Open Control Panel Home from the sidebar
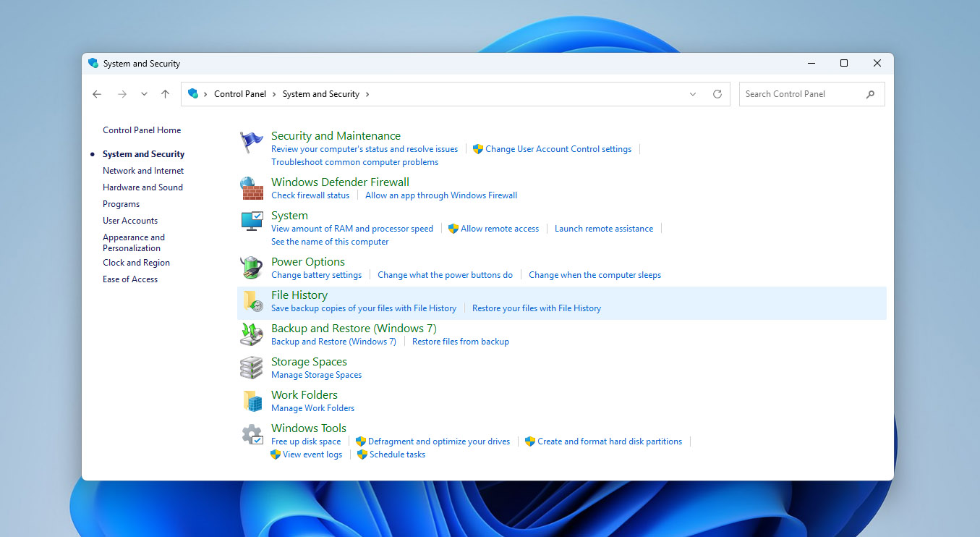980x537 pixels. pos(142,130)
